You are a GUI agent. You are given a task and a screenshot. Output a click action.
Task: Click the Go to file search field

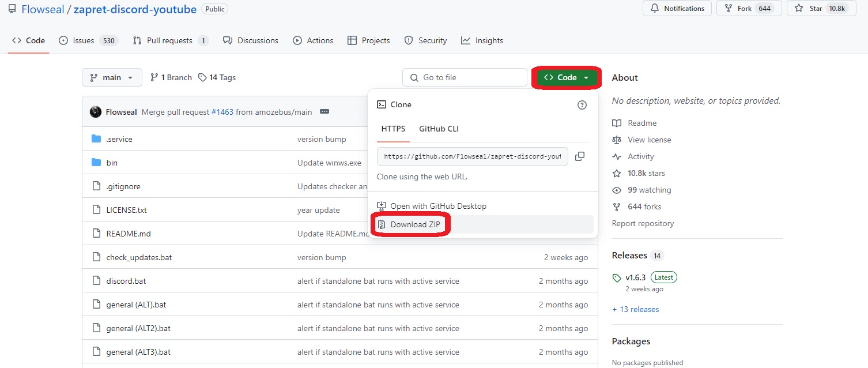(465, 77)
